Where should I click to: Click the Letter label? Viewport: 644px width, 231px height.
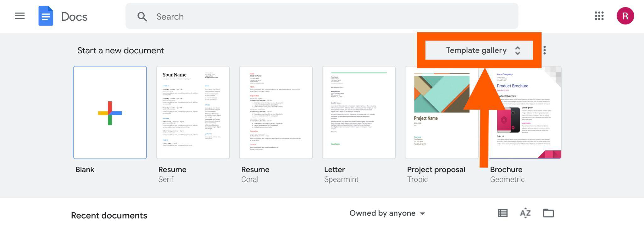(x=334, y=169)
